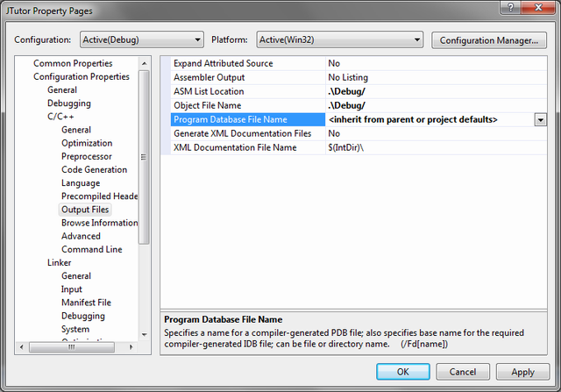Select Advanced under C/C++

click(x=81, y=236)
